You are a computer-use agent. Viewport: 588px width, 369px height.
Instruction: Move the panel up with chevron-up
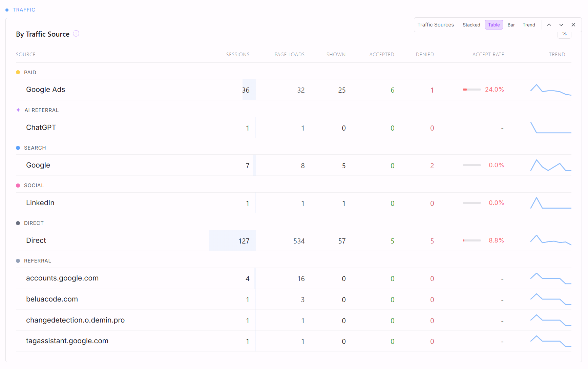coord(549,25)
